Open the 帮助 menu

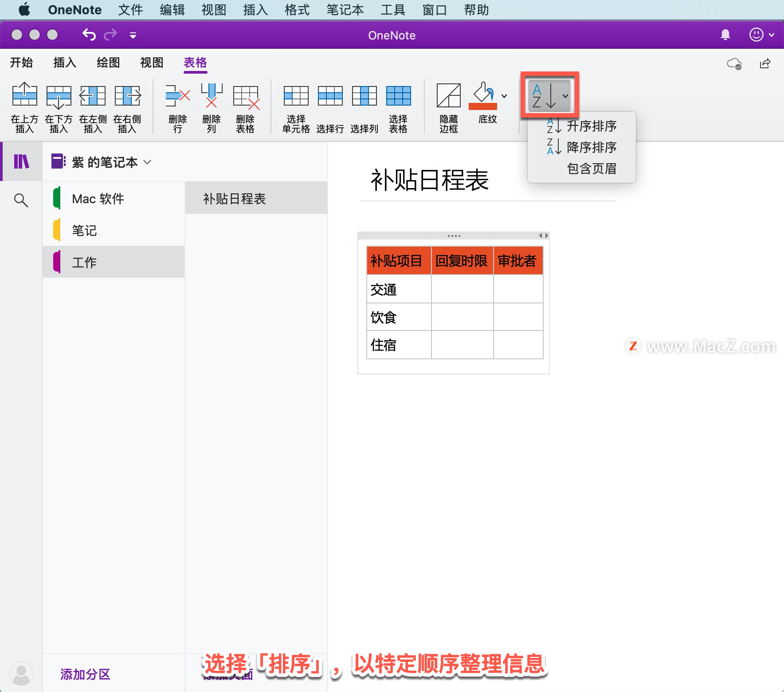[476, 9]
